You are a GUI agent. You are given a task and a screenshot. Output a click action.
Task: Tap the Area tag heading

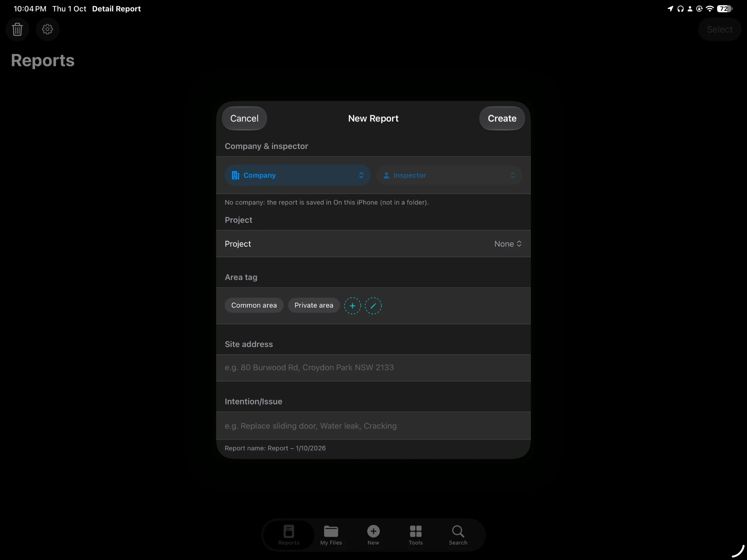[241, 277]
